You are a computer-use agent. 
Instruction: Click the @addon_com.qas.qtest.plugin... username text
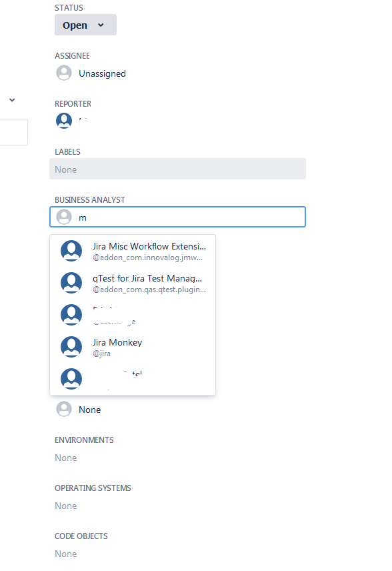pyautogui.click(x=149, y=290)
